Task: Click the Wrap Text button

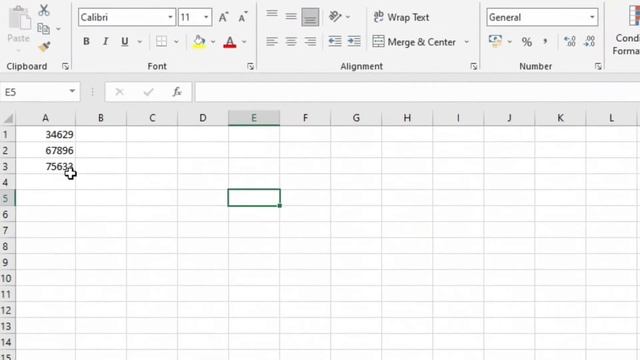Action: [401, 17]
